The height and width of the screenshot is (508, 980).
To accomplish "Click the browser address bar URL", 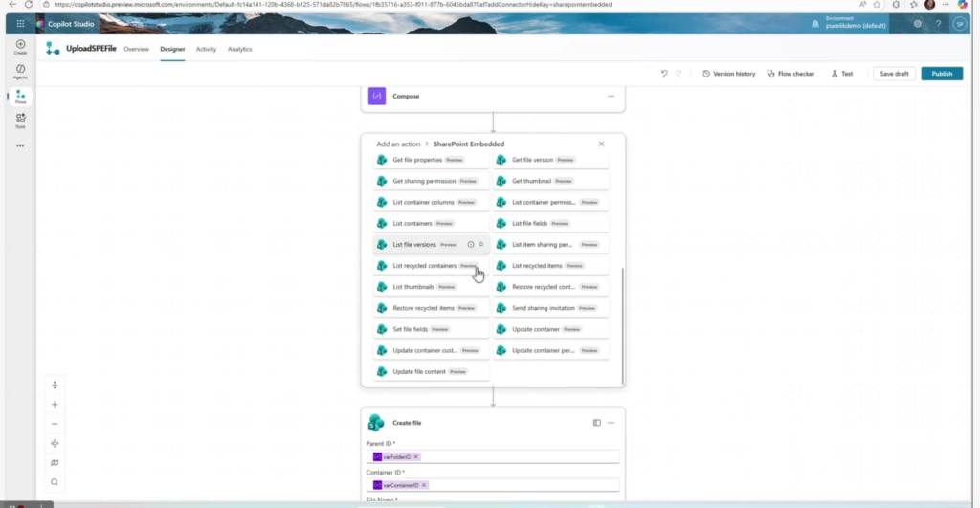I will (332, 5).
